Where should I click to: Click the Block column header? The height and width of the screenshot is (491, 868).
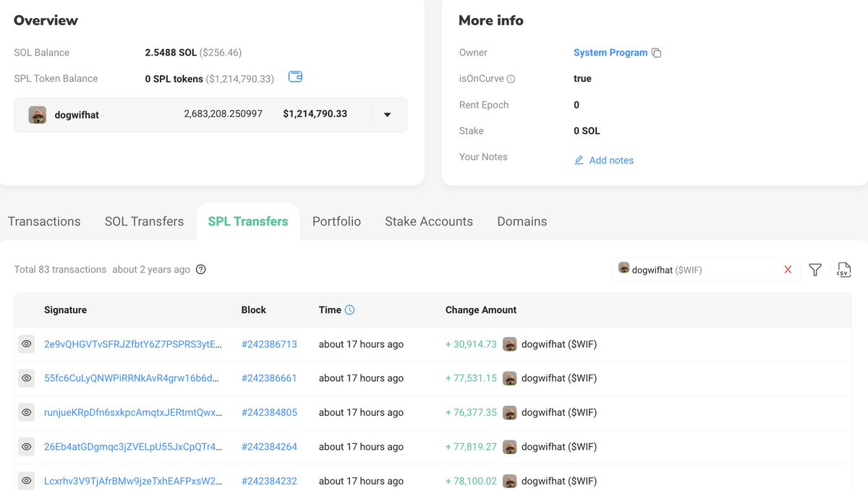pos(254,309)
